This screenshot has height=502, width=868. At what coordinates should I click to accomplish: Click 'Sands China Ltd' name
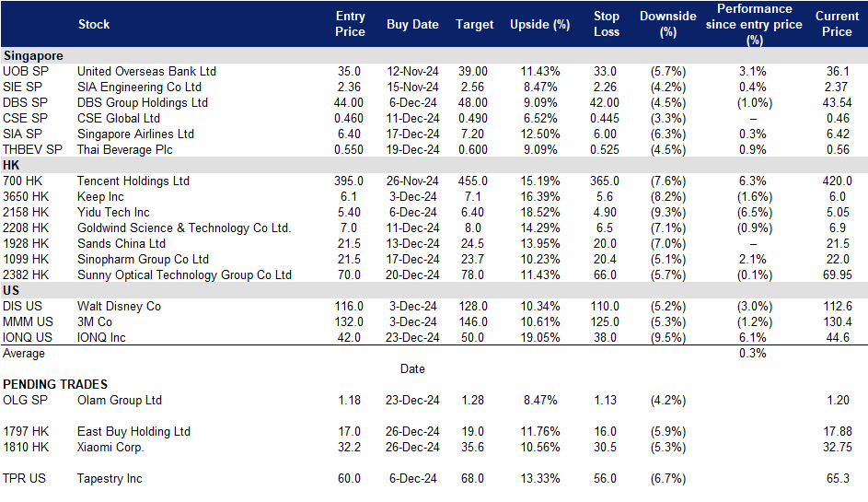[x=122, y=243]
